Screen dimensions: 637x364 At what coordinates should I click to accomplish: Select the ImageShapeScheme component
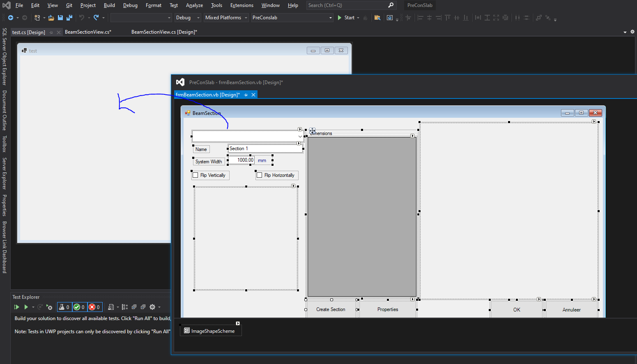pos(211,331)
